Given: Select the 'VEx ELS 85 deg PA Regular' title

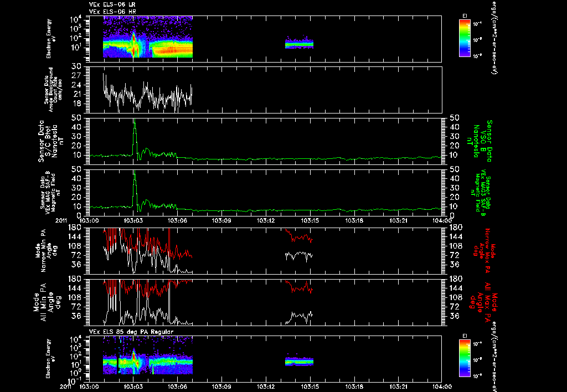Looking at the screenshot, I should tap(131, 332).
